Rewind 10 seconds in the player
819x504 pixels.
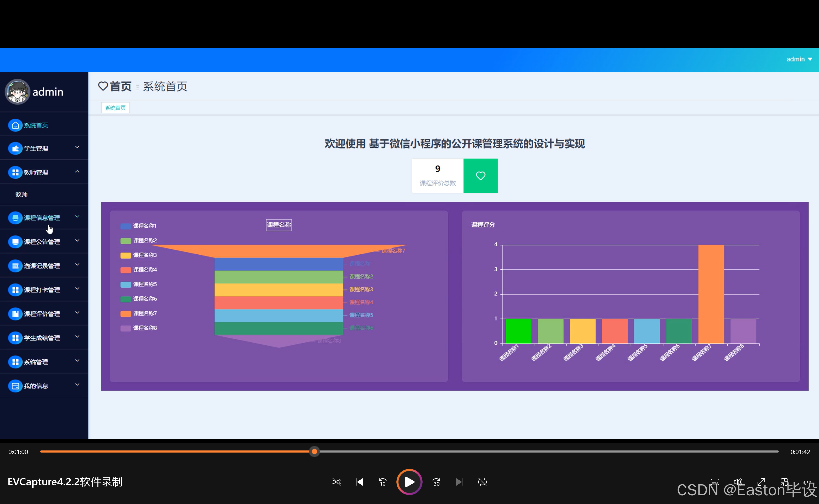click(x=382, y=482)
